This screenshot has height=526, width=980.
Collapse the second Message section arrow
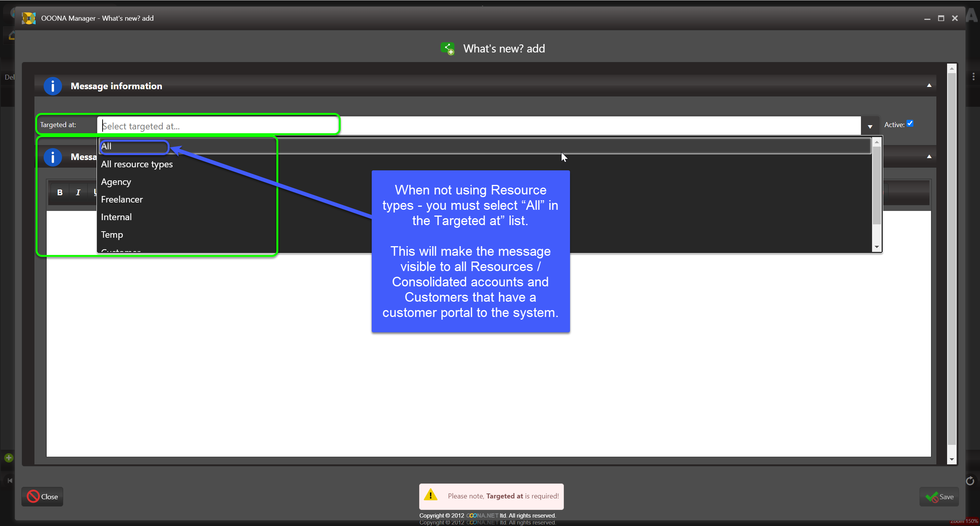coord(929,157)
